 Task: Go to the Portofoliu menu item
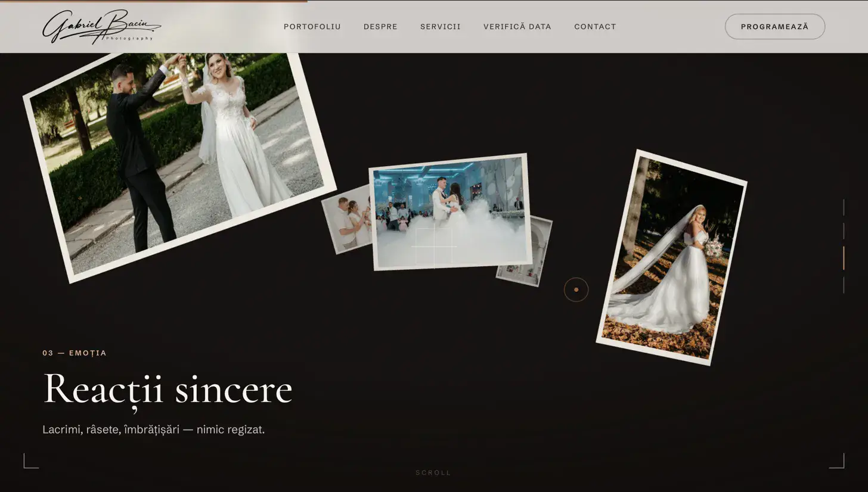(x=312, y=27)
